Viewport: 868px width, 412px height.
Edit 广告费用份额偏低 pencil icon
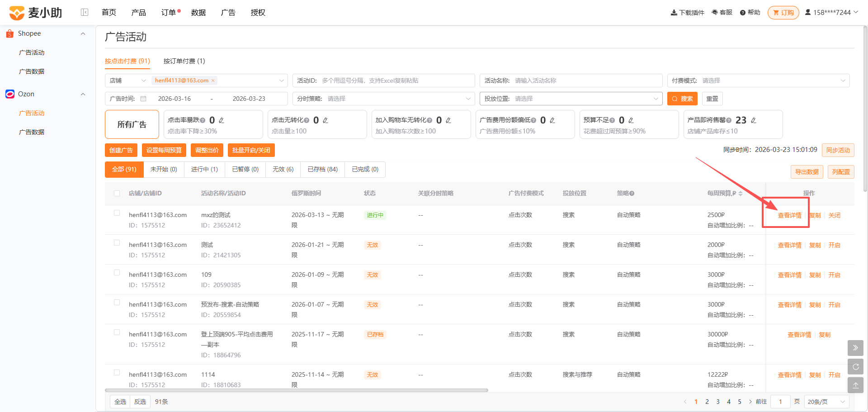point(552,120)
